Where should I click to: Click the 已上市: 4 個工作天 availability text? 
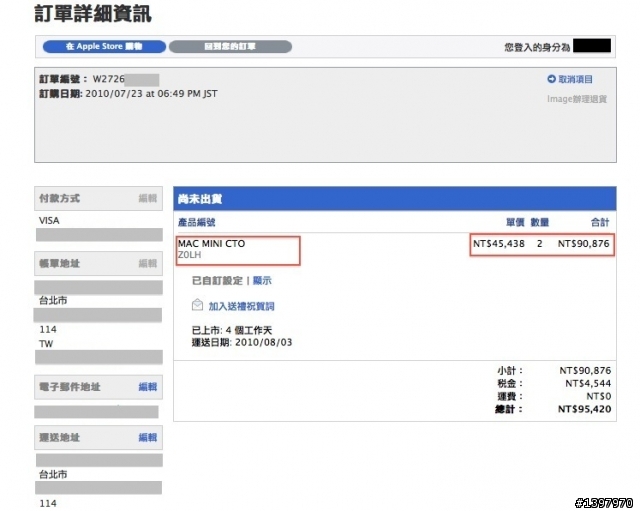pos(232,330)
